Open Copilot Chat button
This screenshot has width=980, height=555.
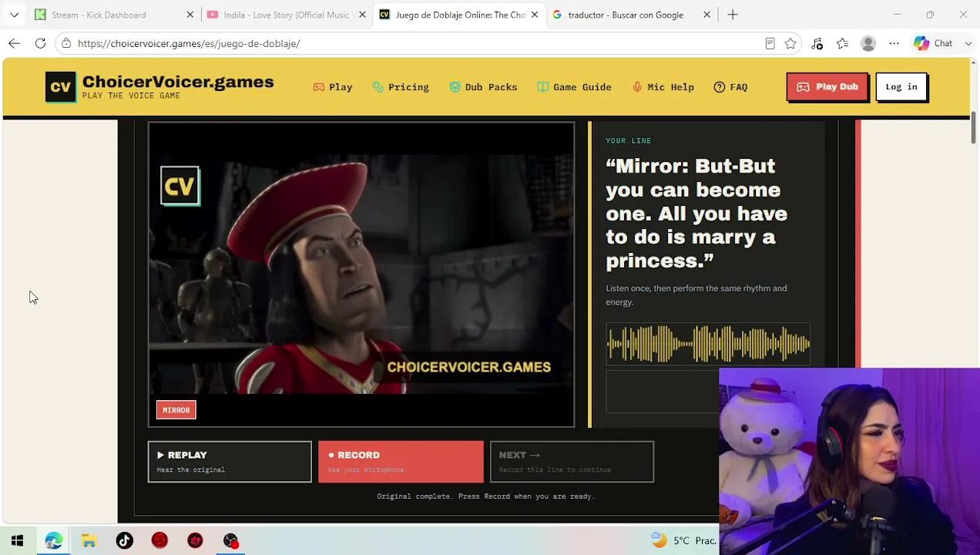pyautogui.click(x=934, y=43)
